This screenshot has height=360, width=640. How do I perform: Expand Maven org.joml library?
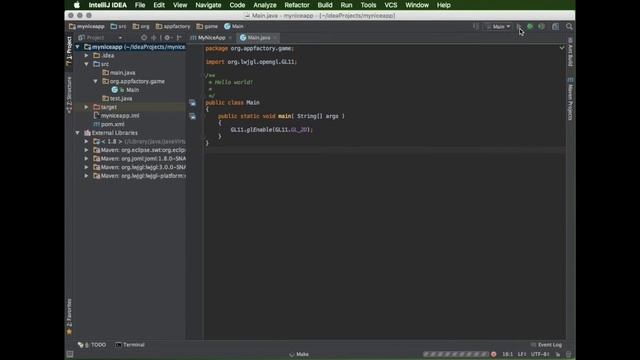coord(86,159)
